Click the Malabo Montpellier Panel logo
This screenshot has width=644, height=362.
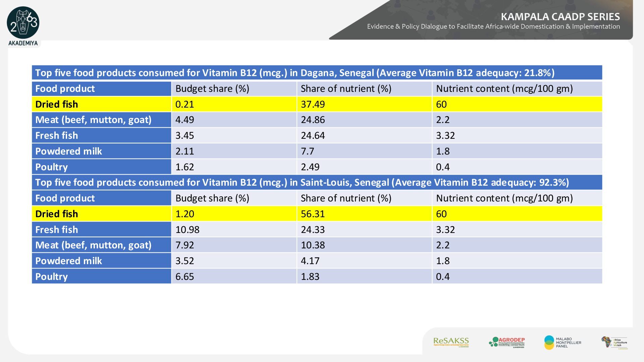(562, 342)
